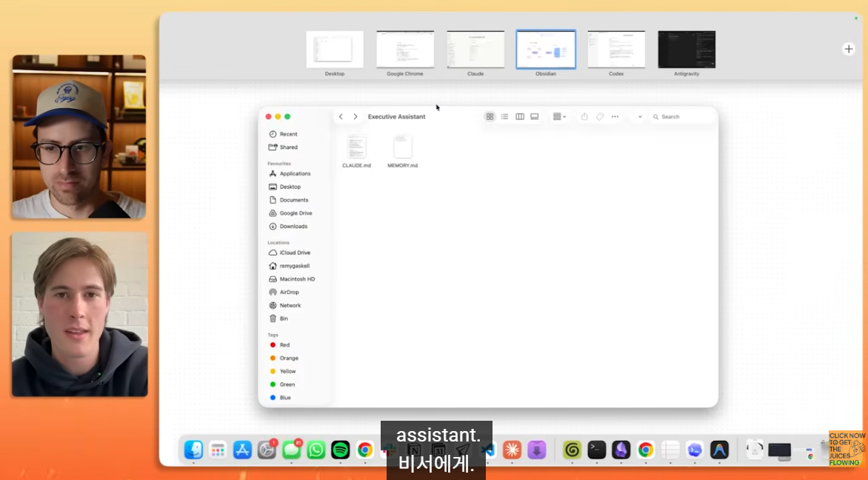Open the Group By dropdown in toolbar

pyautogui.click(x=559, y=117)
